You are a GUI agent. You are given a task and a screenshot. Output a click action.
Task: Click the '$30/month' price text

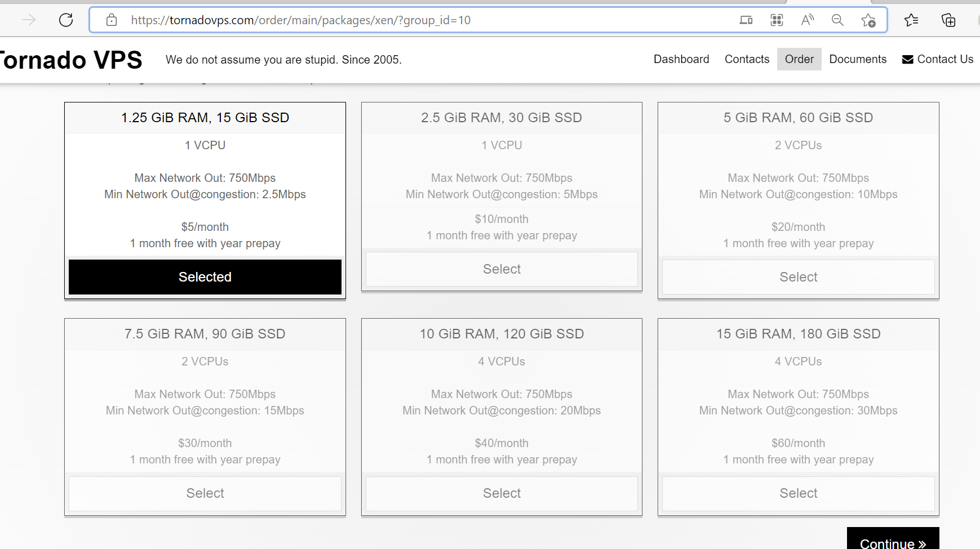click(x=205, y=443)
